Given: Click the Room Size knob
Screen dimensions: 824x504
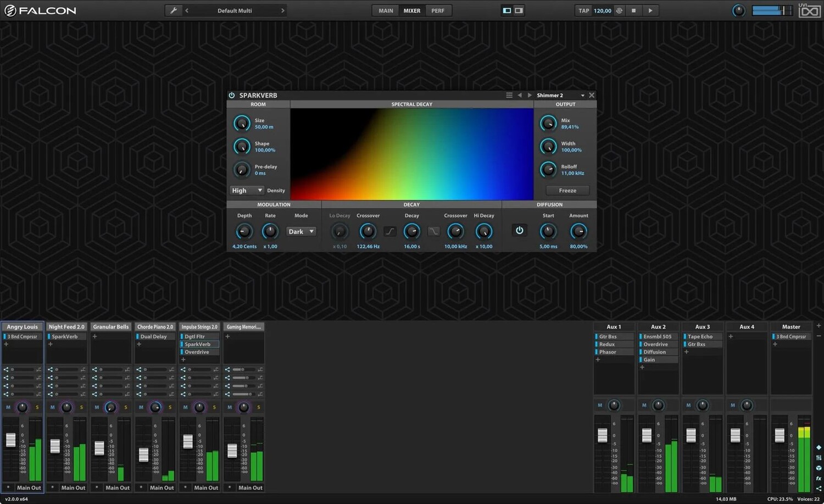Looking at the screenshot, I should pos(242,123).
